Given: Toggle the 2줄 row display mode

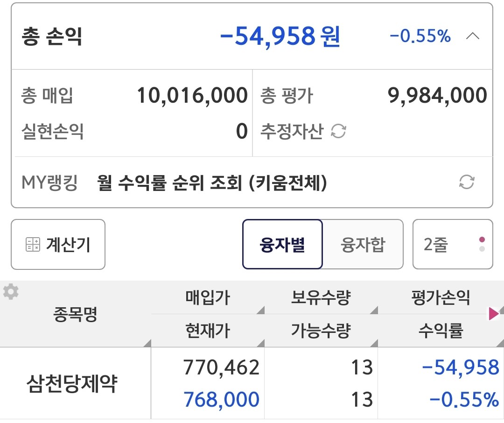Looking at the screenshot, I should point(452,245).
